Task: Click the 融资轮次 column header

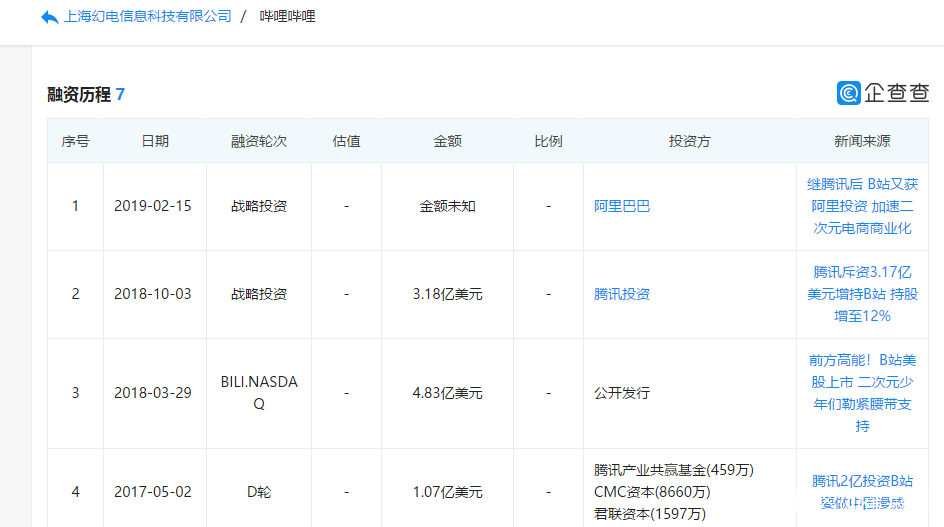Action: [259, 141]
